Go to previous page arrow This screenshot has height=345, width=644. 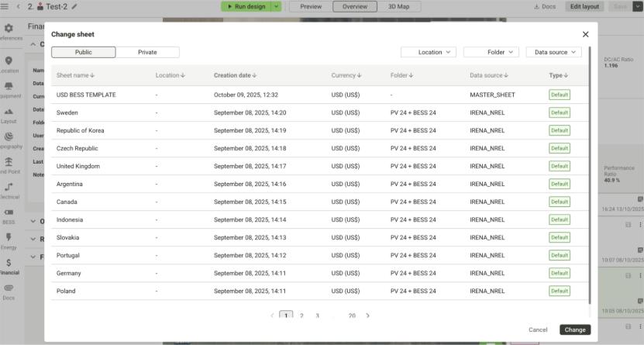pyautogui.click(x=272, y=316)
